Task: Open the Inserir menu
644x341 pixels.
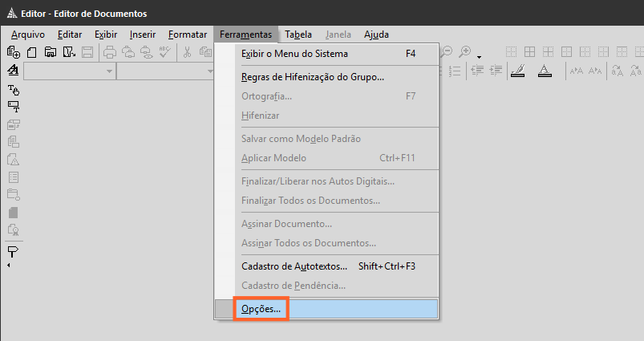Action: [143, 35]
